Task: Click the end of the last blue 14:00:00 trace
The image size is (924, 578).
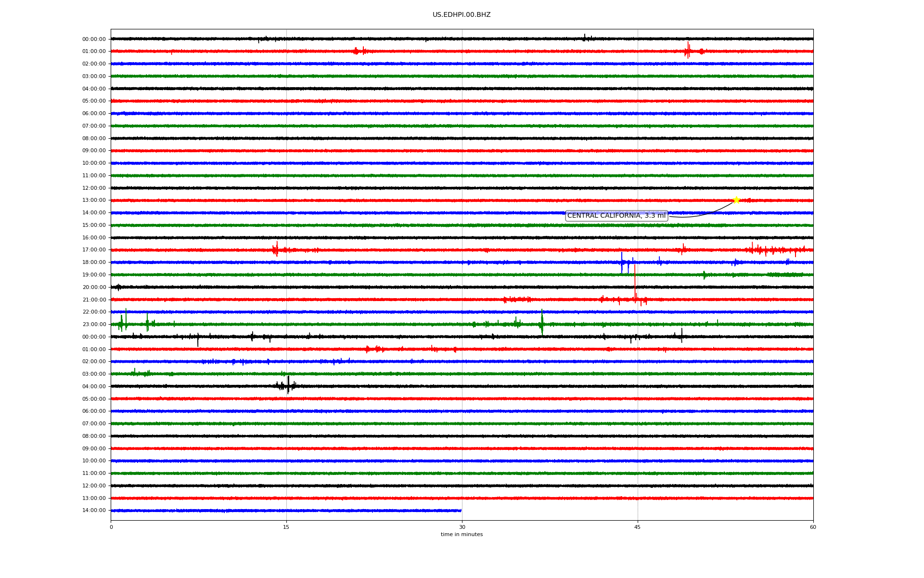Action: point(460,511)
